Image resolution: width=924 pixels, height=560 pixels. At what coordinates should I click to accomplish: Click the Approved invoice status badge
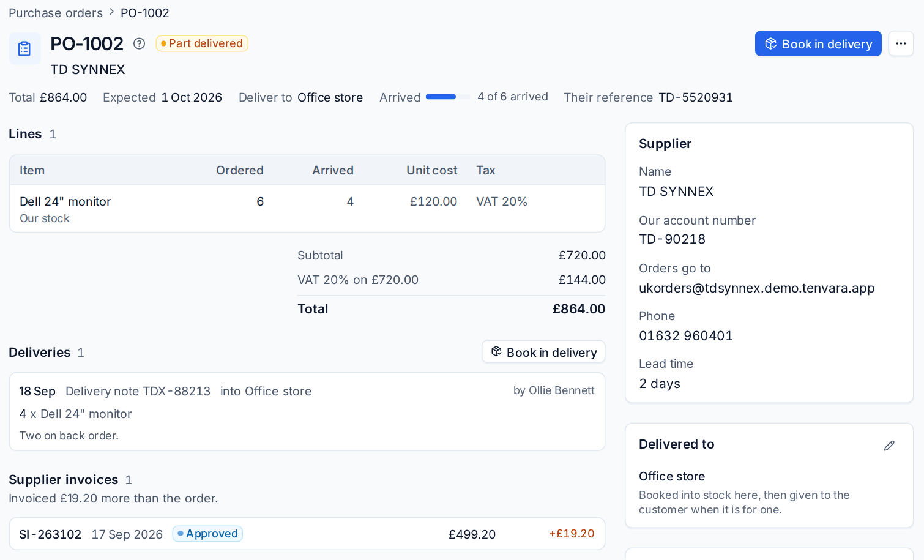pos(207,534)
